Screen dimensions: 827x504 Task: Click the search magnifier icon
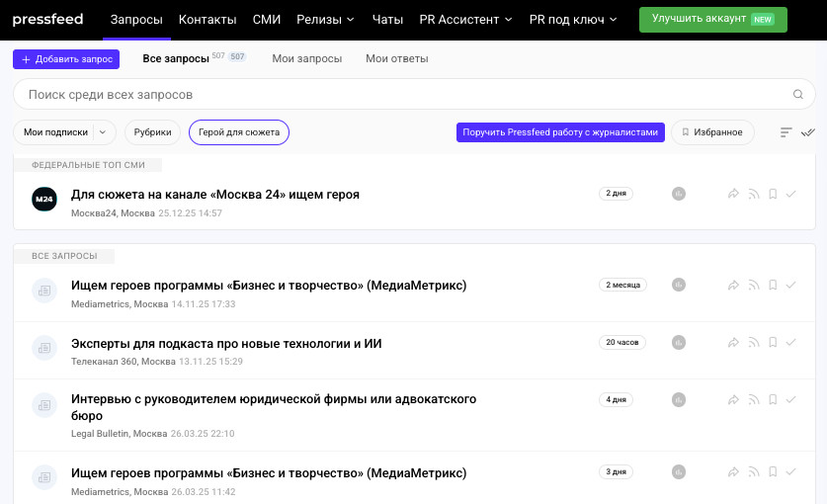(798, 95)
